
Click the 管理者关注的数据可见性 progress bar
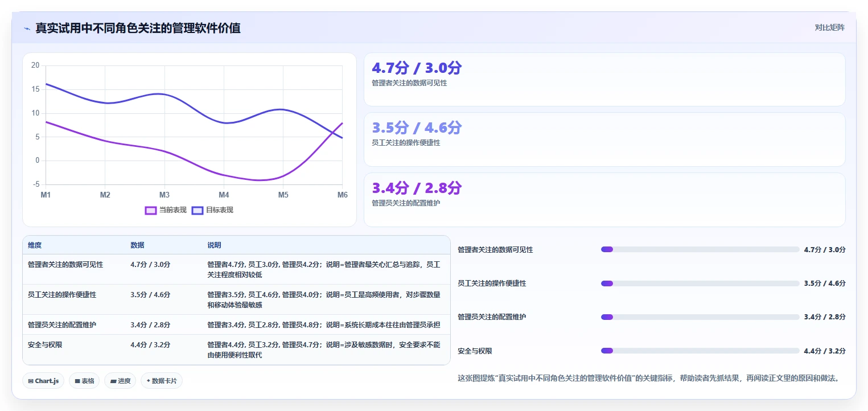pos(700,249)
